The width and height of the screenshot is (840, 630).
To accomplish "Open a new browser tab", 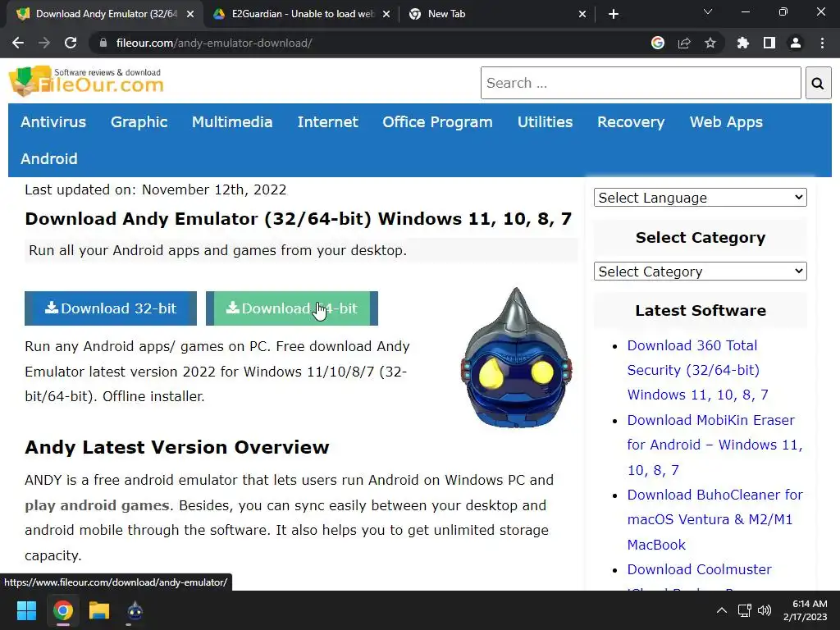I will point(614,14).
